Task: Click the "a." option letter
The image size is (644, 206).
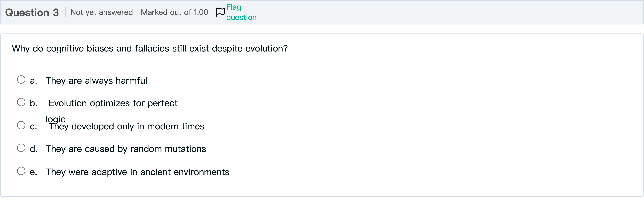Action: click(33, 81)
